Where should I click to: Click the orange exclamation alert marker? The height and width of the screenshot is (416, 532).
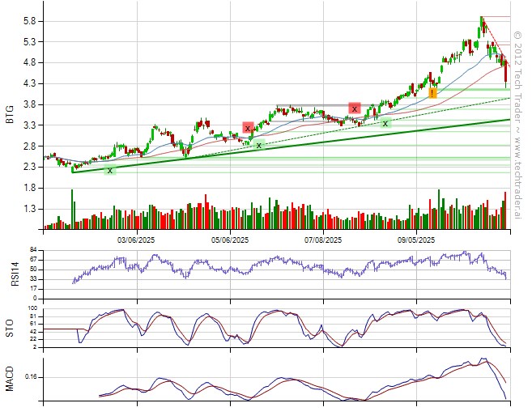click(x=433, y=94)
